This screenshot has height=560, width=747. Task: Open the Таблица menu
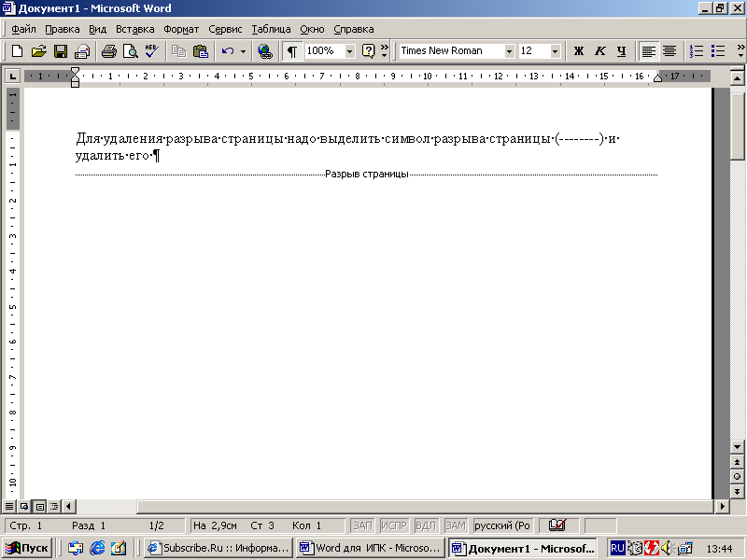click(271, 29)
